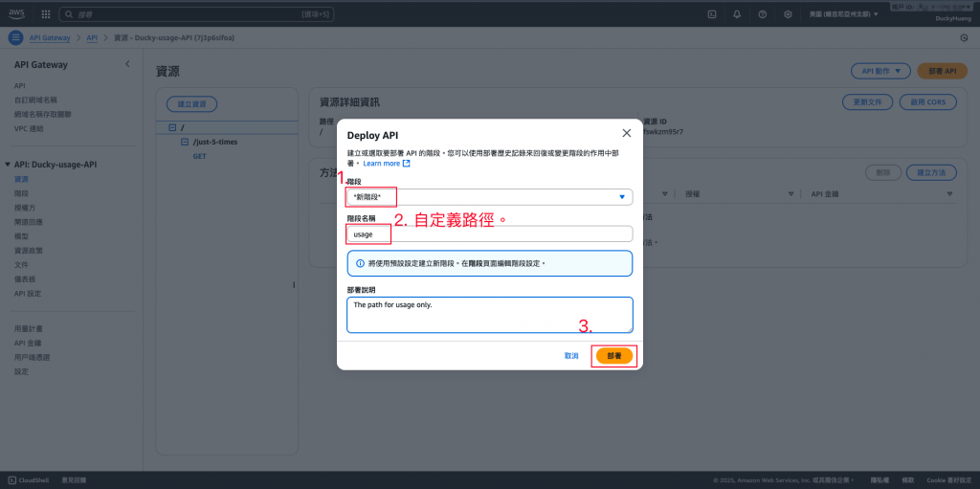Click the 部署 API button in page header
This screenshot has height=489, width=980.
942,71
